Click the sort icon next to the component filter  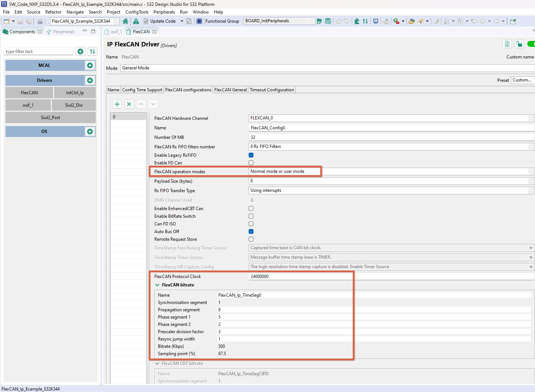point(92,51)
